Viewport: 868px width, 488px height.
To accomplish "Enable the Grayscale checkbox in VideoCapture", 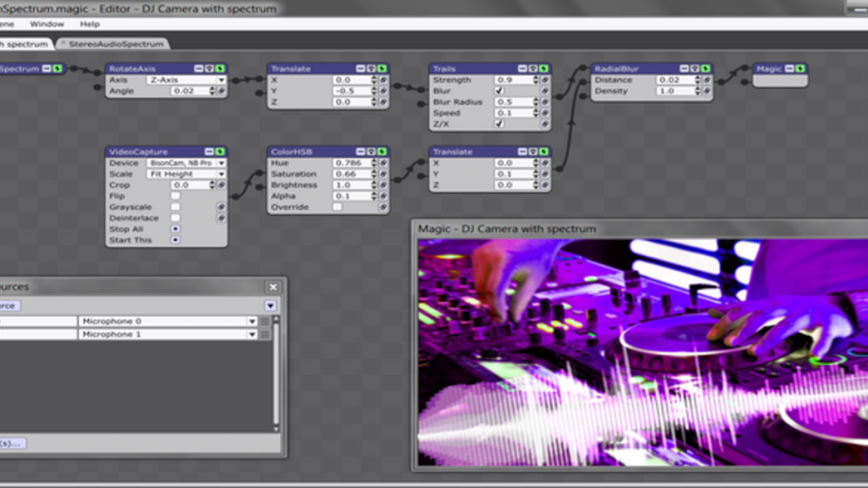I will click(175, 207).
